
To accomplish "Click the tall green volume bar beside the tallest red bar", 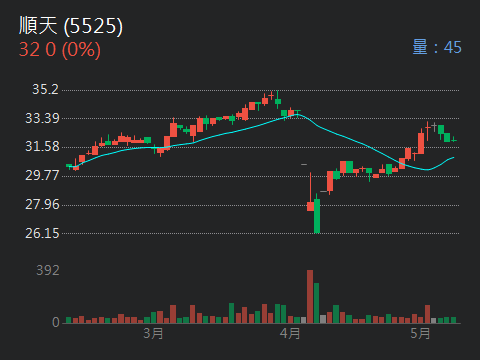I will [x=317, y=303].
